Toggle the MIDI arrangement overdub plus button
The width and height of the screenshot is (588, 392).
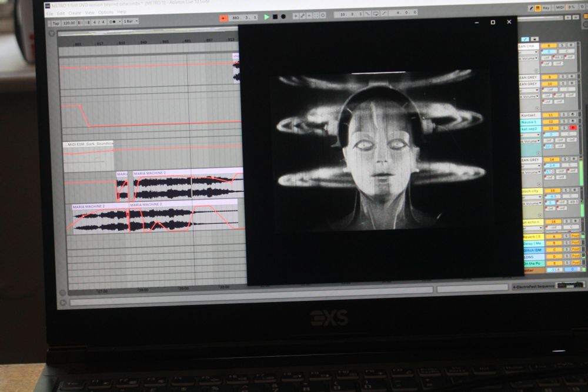point(296,16)
